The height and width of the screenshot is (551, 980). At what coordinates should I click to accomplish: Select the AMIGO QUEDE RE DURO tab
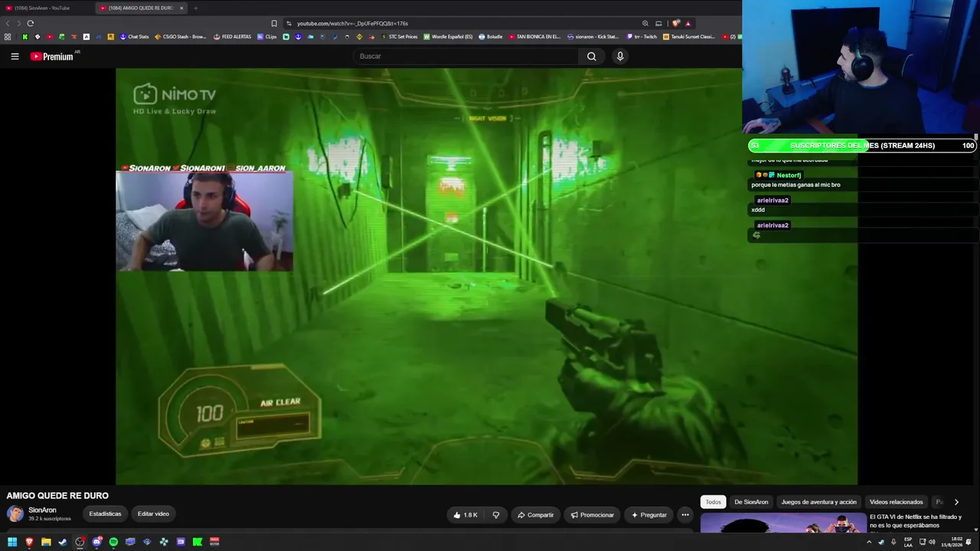tap(138, 8)
